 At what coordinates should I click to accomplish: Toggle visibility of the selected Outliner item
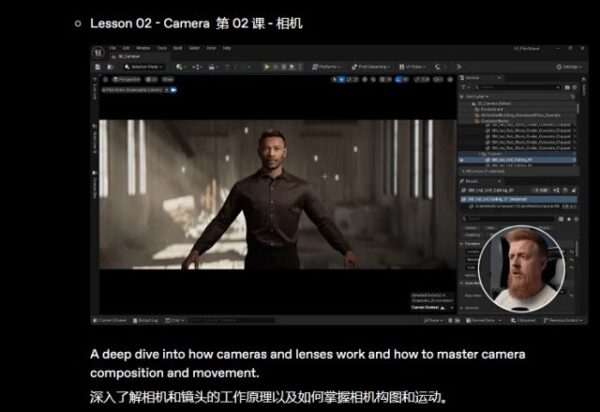[x=461, y=159]
